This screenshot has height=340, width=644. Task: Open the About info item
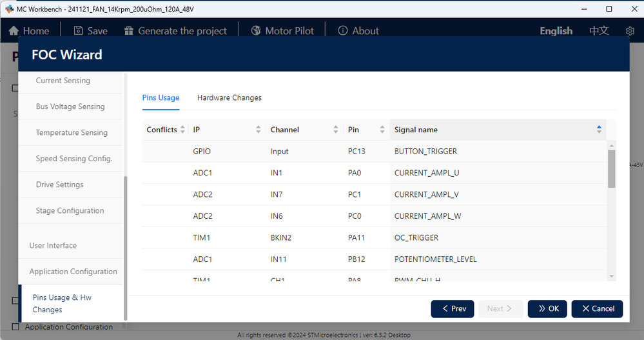pos(358,31)
